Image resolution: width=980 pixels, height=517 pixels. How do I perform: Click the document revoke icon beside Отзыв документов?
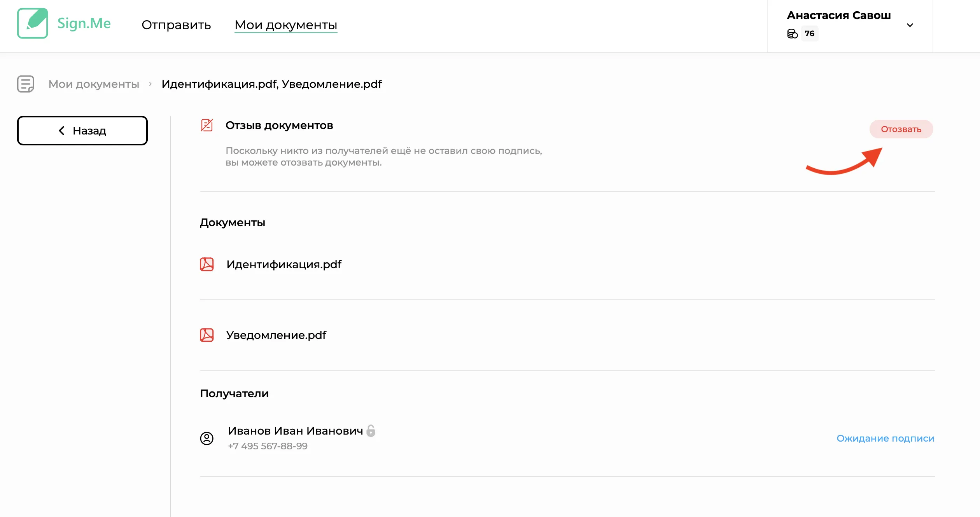[x=206, y=125]
